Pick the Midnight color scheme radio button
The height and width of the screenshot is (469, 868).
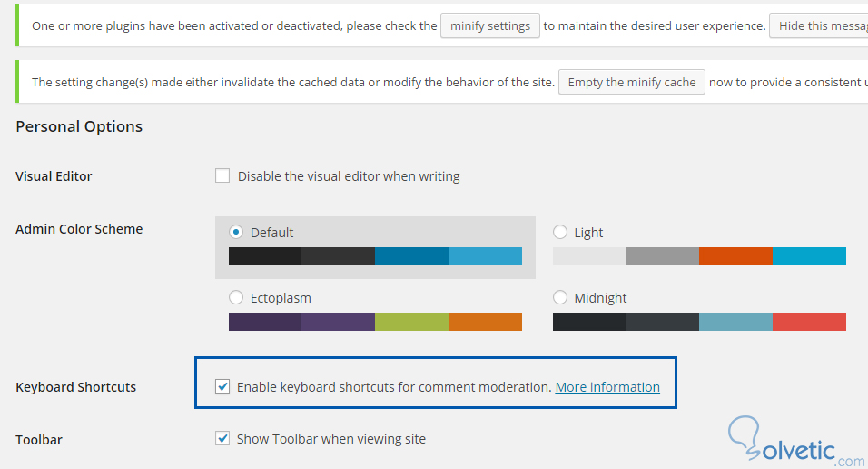560,297
